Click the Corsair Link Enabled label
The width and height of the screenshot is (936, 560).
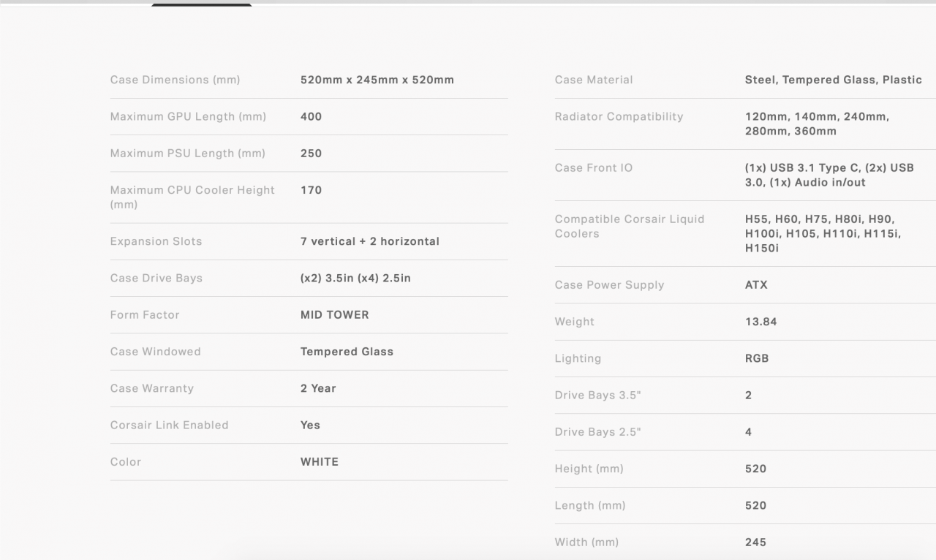coord(169,425)
